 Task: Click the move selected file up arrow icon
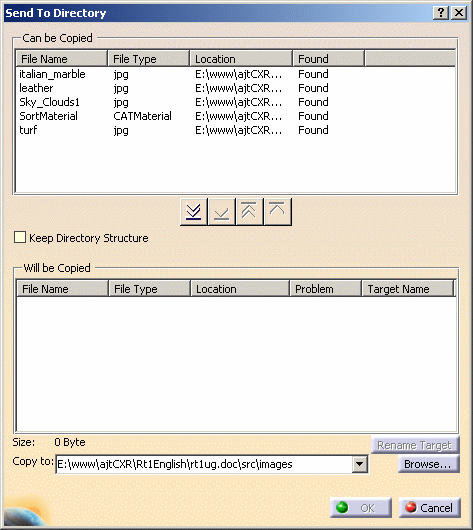click(x=278, y=212)
